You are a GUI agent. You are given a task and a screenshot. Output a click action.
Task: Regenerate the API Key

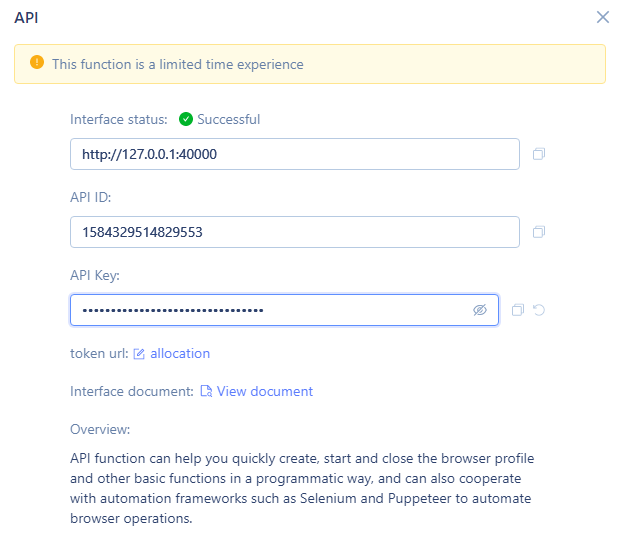(x=539, y=310)
